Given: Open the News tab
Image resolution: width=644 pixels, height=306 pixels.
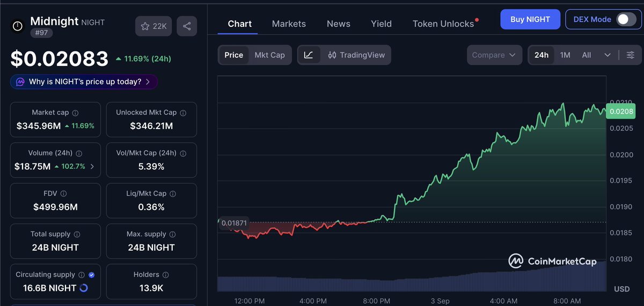Looking at the screenshot, I should click(339, 24).
